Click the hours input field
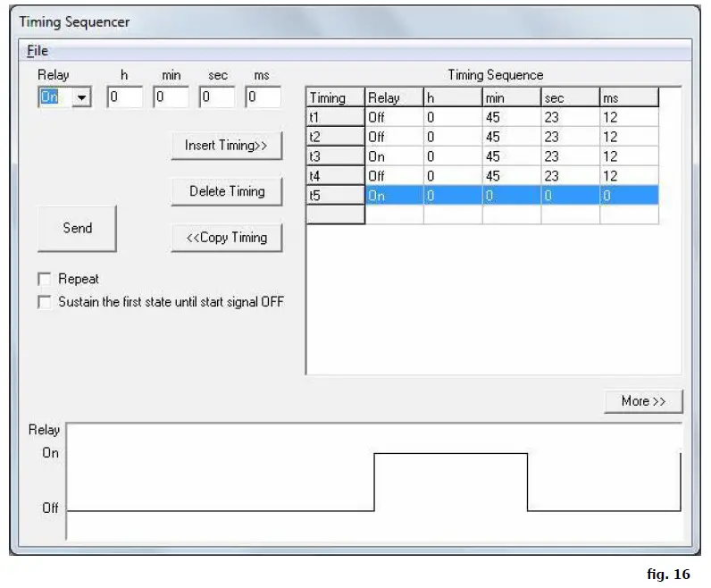Image resolution: width=711 pixels, height=588 pixels. 125,97
